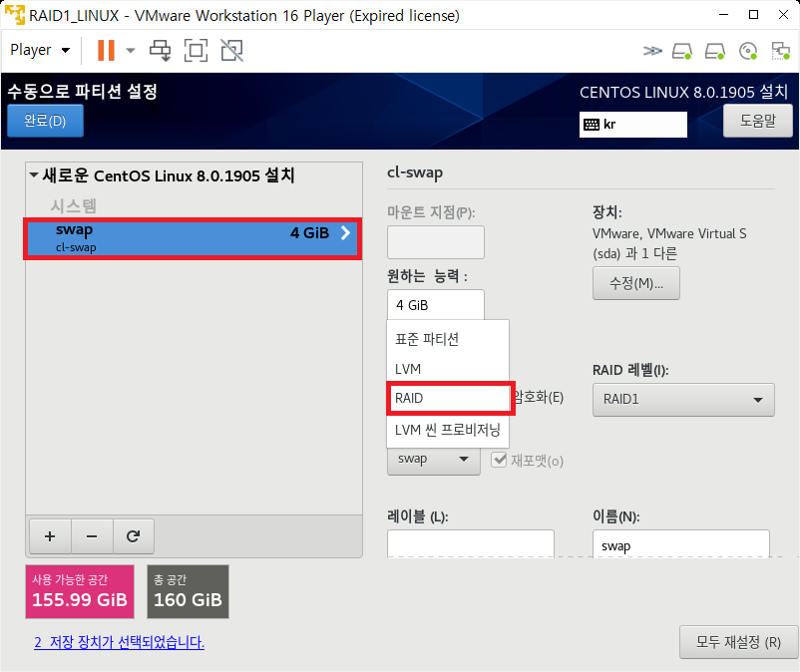Click the 이름(N) name field containing swap
Image resolution: width=800 pixels, height=672 pixels.
[681, 543]
